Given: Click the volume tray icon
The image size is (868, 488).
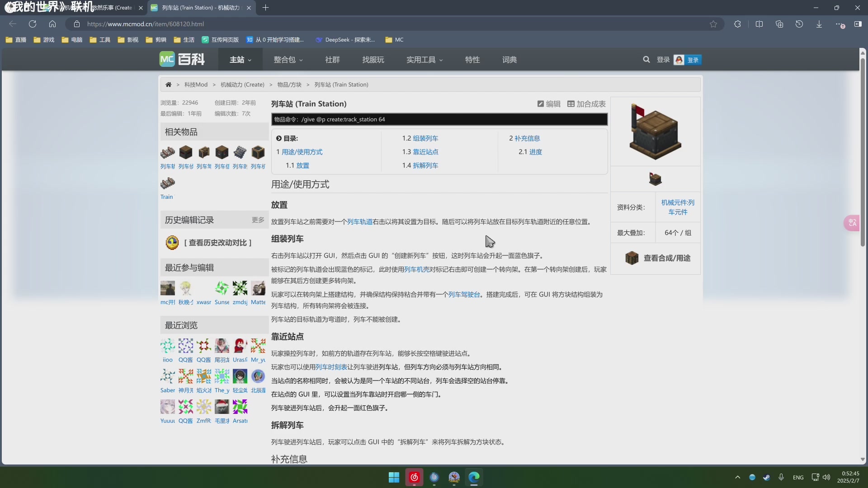Looking at the screenshot, I should 826,477.
